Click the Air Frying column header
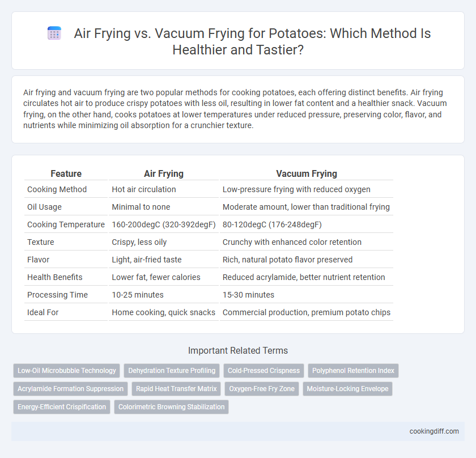The width and height of the screenshot is (476, 458). tap(164, 173)
